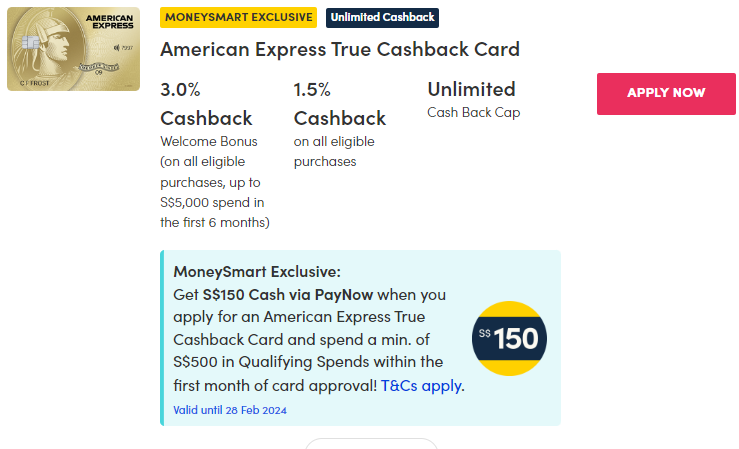This screenshot has width=739, height=449.
Task: Select the Unlimited Cashback dark badge
Action: point(382,18)
